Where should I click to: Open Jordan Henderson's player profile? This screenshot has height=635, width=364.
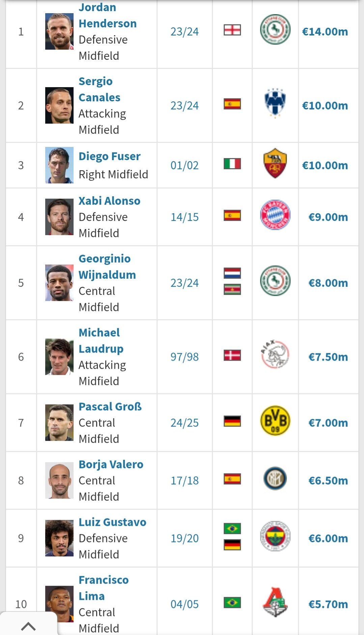click(108, 15)
